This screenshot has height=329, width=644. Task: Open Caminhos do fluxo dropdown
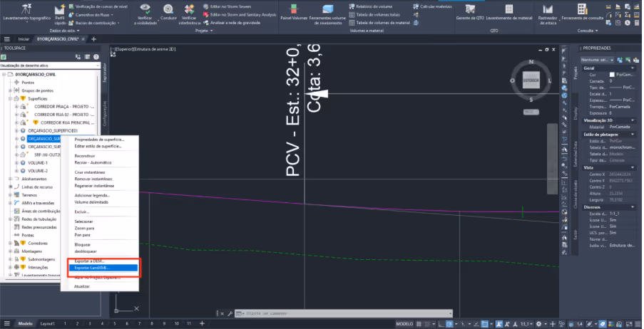(x=91, y=15)
